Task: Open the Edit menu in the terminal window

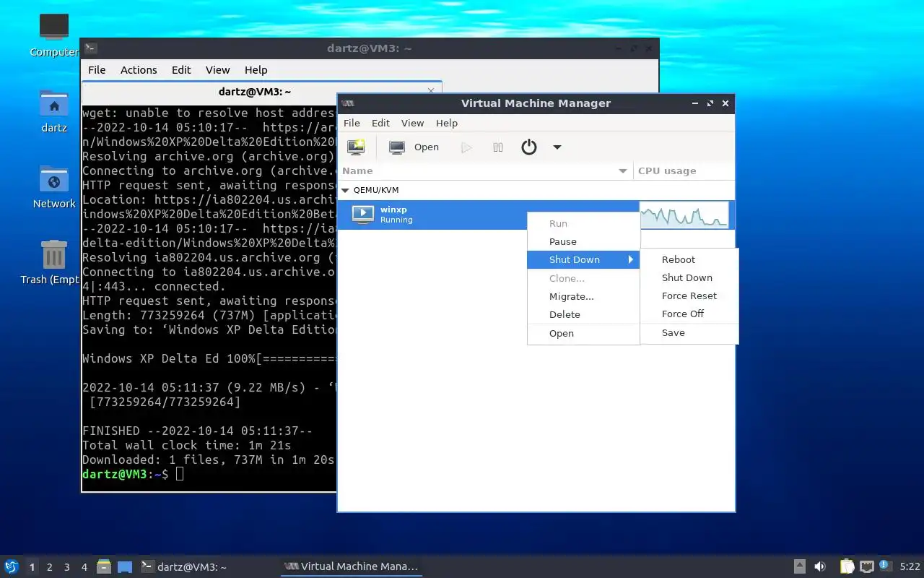Action: pos(181,70)
